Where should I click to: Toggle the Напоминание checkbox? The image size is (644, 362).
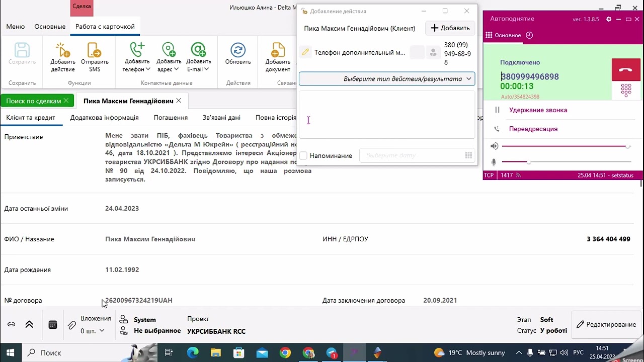(303, 155)
